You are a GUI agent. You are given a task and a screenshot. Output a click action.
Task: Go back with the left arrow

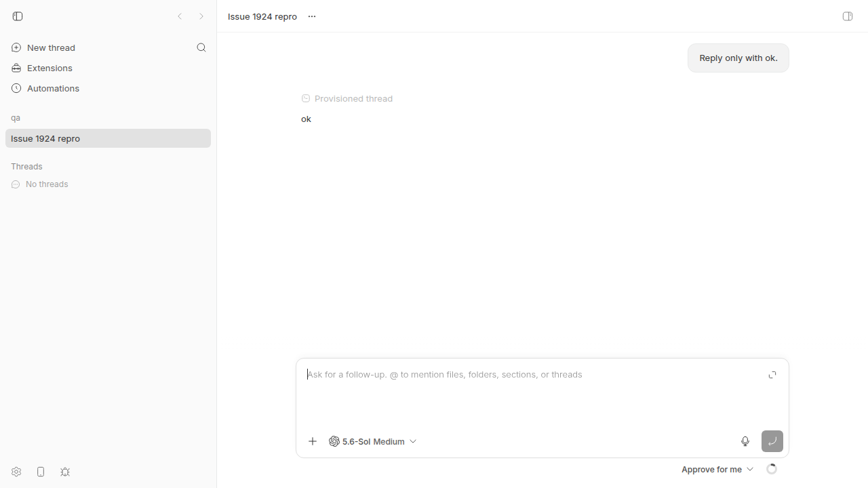[x=180, y=16]
